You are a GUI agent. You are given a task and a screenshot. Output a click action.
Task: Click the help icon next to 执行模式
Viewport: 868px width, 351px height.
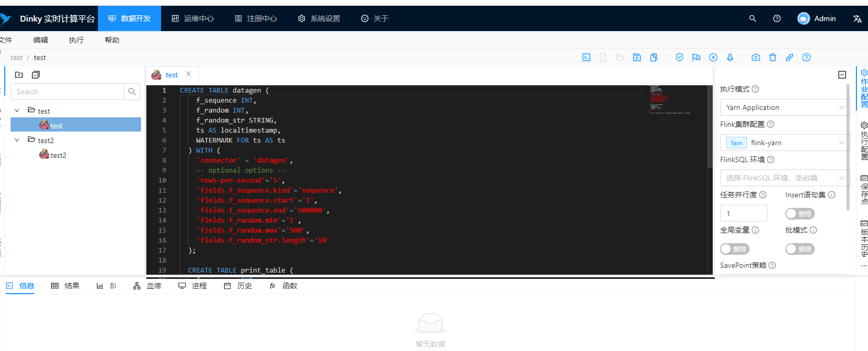[755, 89]
